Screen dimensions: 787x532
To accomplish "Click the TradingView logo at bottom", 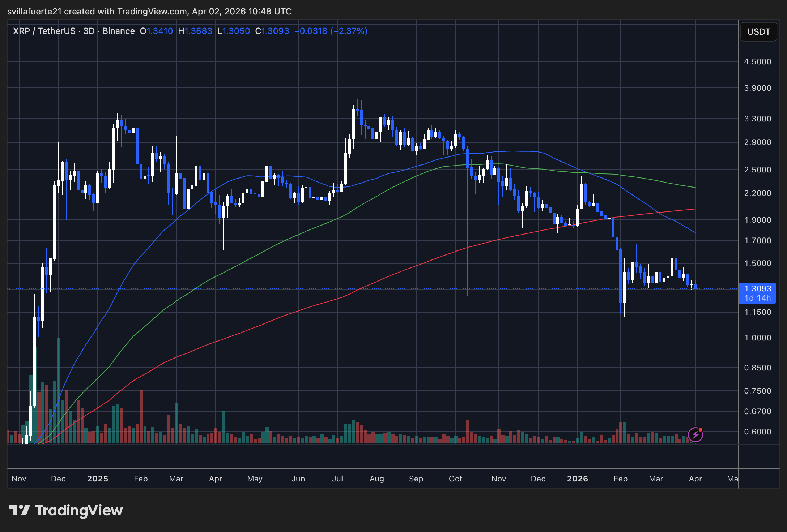I will [66, 510].
